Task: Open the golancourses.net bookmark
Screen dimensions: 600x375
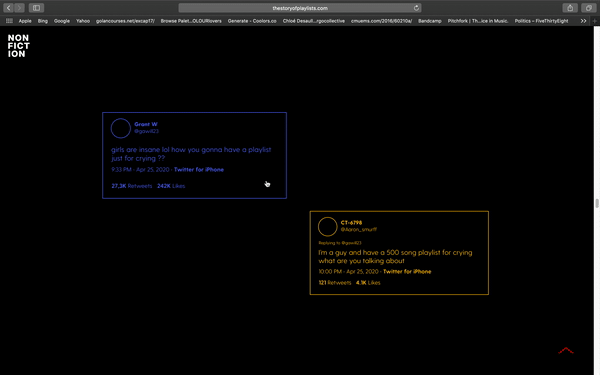Action: [x=125, y=21]
